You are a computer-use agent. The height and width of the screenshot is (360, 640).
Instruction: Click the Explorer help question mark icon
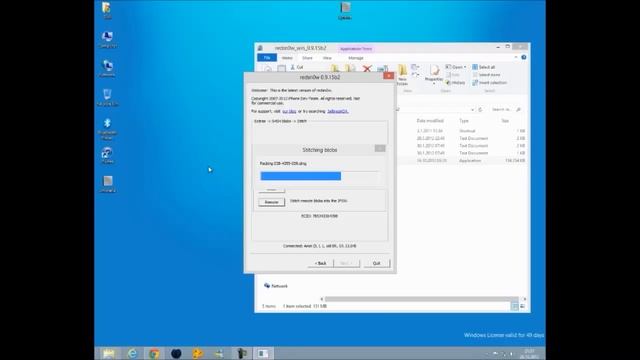tap(524, 58)
